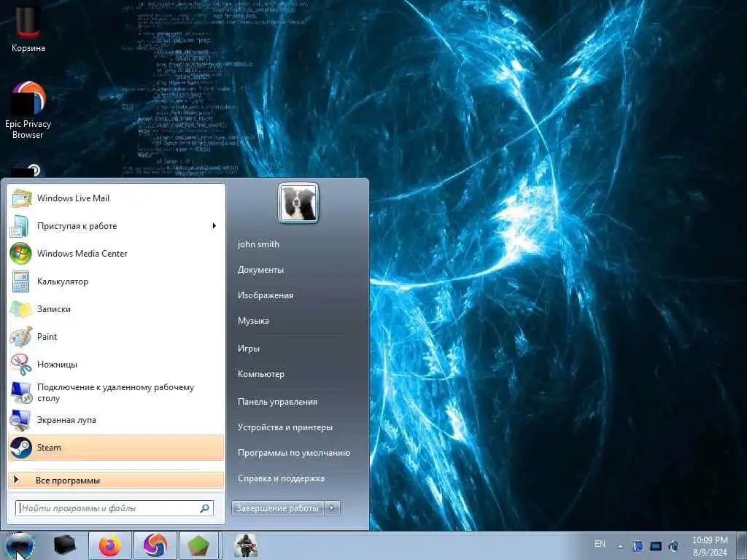Screen dimensions: 747x560
Task: Click the user account dog picture
Action: tap(298, 203)
